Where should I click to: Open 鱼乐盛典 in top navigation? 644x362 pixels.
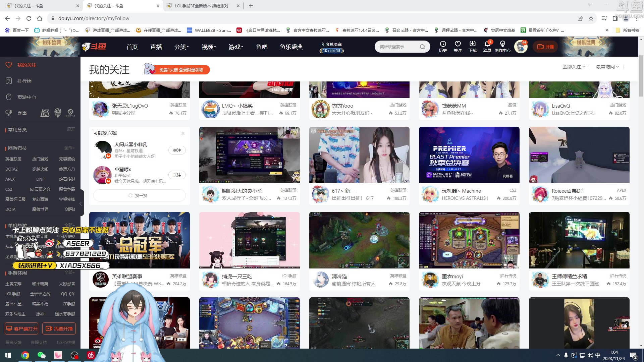pos(291,47)
